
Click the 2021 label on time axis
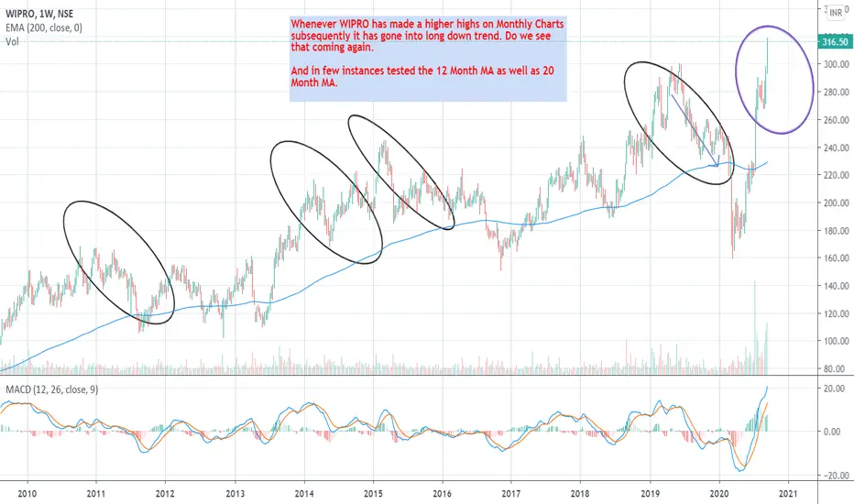[x=788, y=494]
